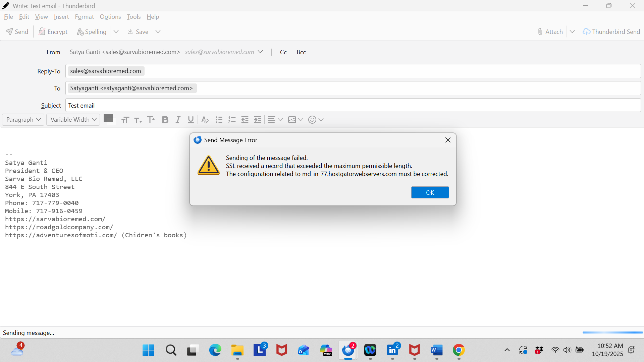Screen dimensions: 644x362
Task: Toggle underline text formatting
Action: (191, 120)
